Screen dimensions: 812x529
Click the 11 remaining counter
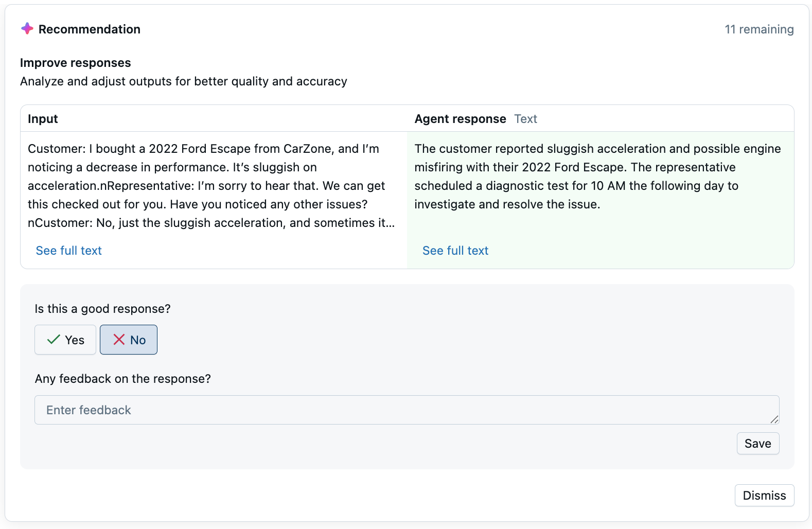click(x=759, y=29)
